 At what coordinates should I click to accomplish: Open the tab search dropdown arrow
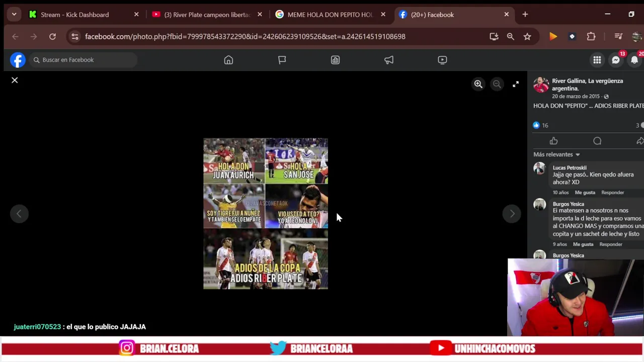tap(14, 15)
